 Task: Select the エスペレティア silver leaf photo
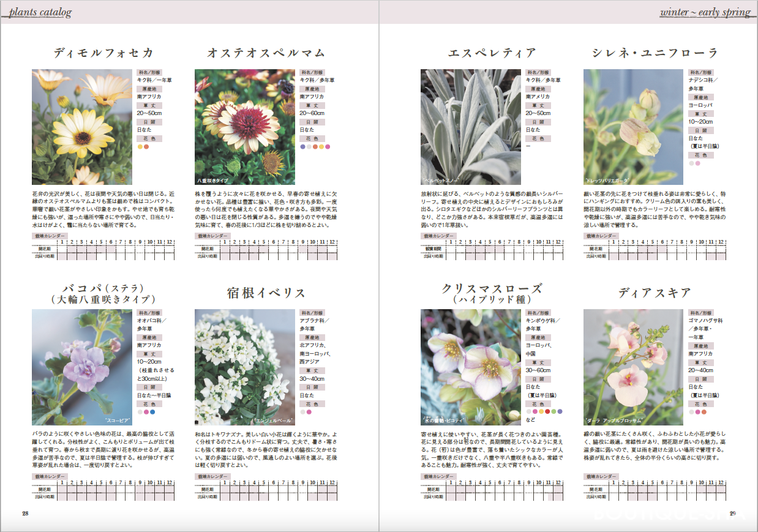pos(471,127)
